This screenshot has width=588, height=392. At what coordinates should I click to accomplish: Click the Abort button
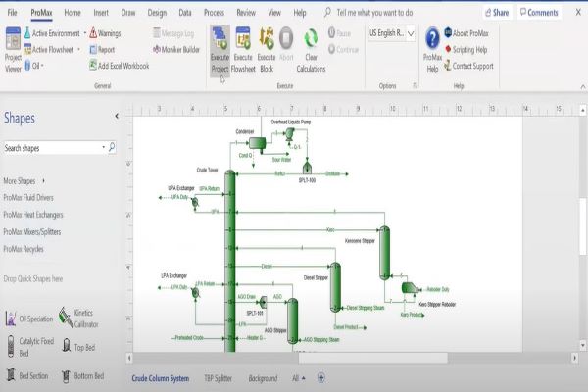click(x=286, y=44)
